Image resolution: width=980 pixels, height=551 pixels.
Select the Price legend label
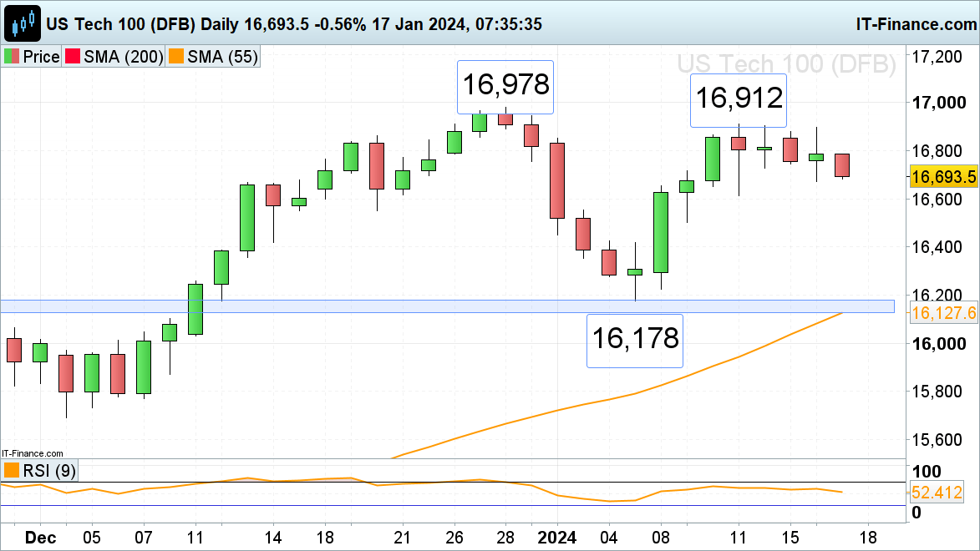[41, 57]
